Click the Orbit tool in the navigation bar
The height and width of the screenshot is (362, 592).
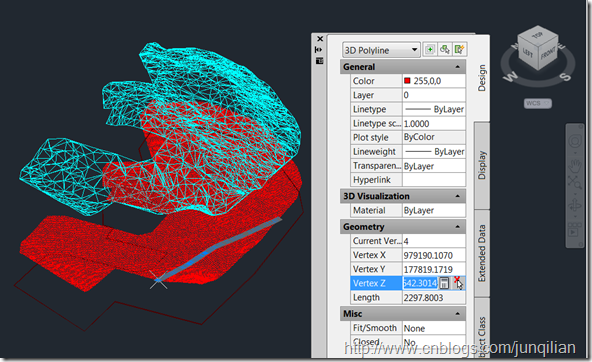[x=575, y=206]
